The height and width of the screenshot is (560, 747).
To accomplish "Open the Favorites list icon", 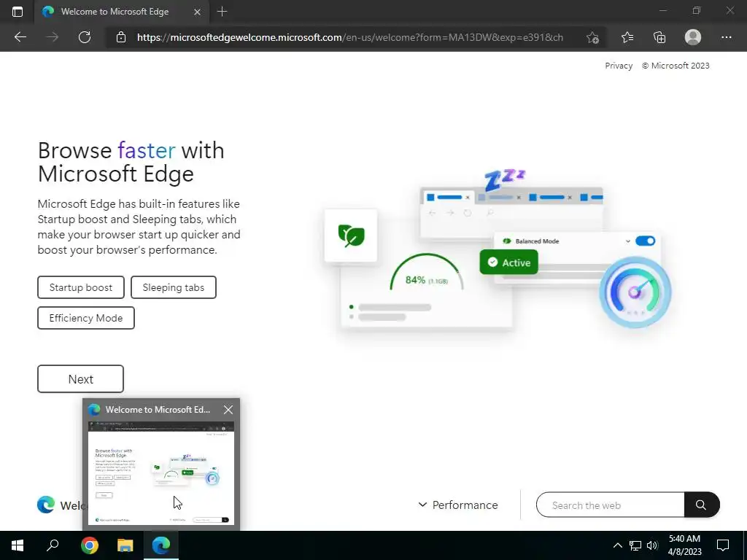I will [627, 37].
